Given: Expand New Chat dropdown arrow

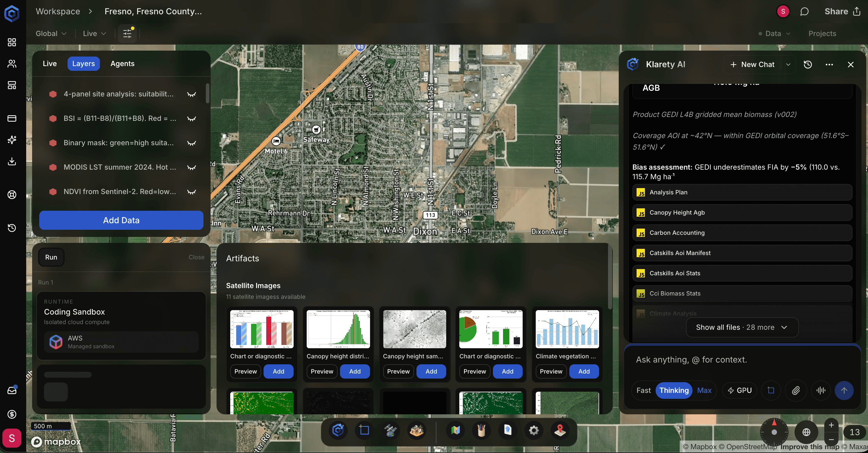Looking at the screenshot, I should coord(788,64).
